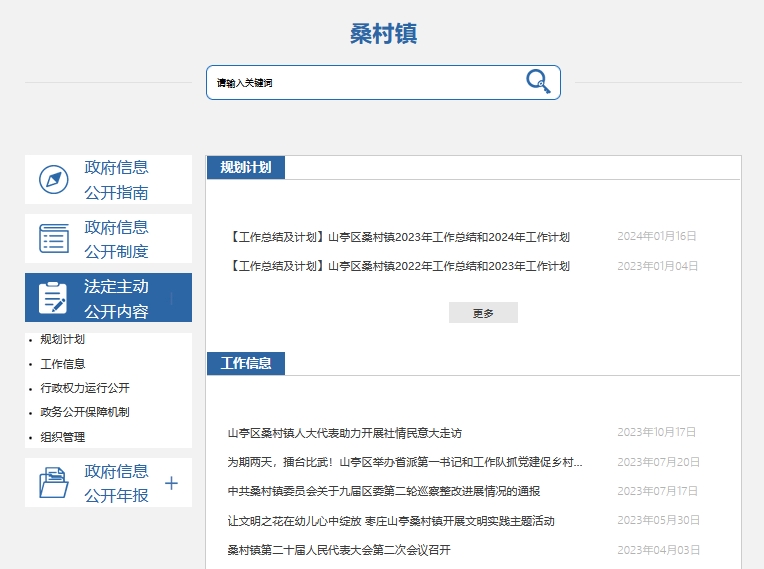Click the 工作信息 section header tab

click(246, 363)
